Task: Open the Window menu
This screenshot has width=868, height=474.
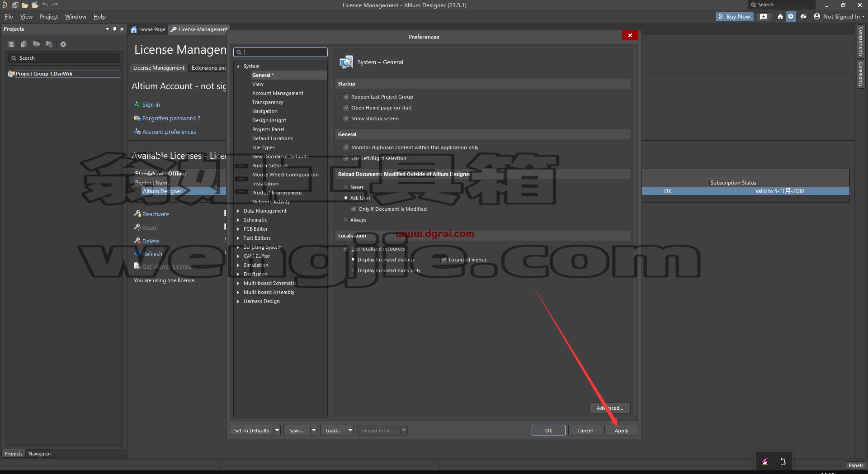Action: point(75,17)
